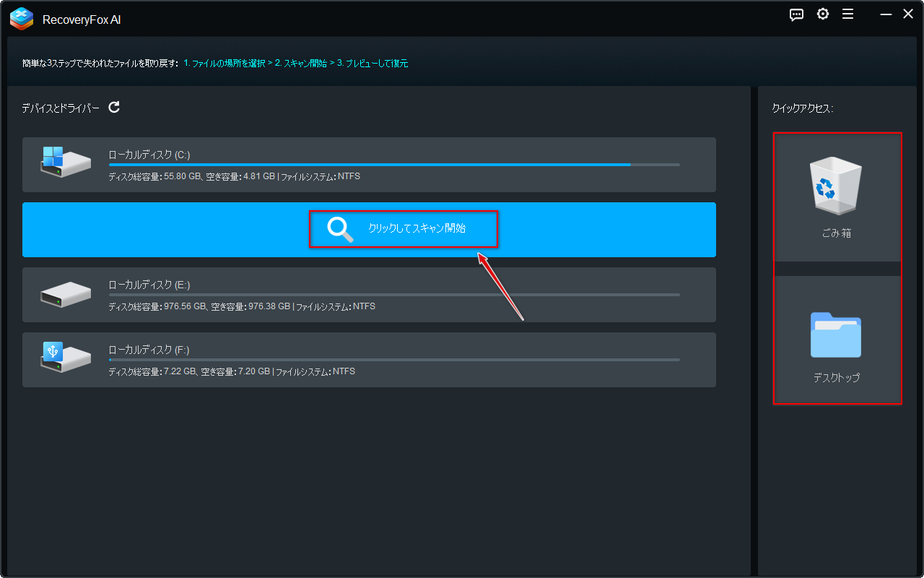Screen dimensions: 924x578
Task: Click the デバイスとドライバー heading
Action: click(x=61, y=108)
